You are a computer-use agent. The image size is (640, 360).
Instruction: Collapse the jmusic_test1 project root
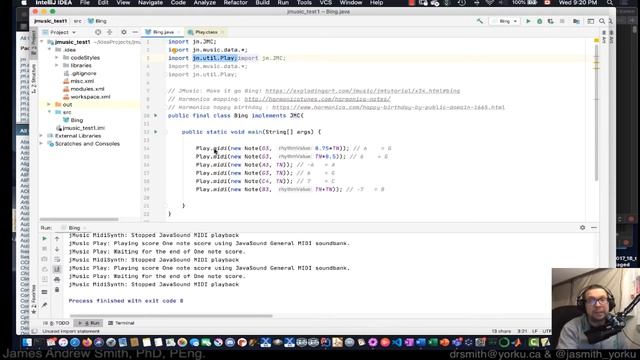[x=42, y=42]
